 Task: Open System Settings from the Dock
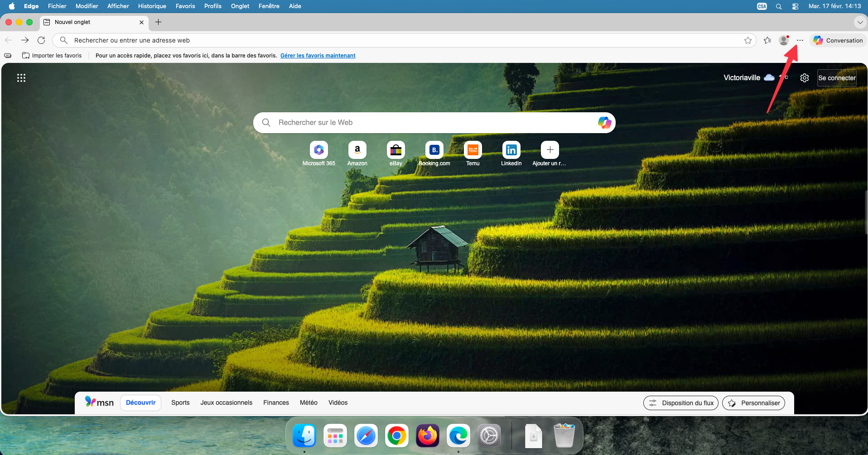[489, 436]
